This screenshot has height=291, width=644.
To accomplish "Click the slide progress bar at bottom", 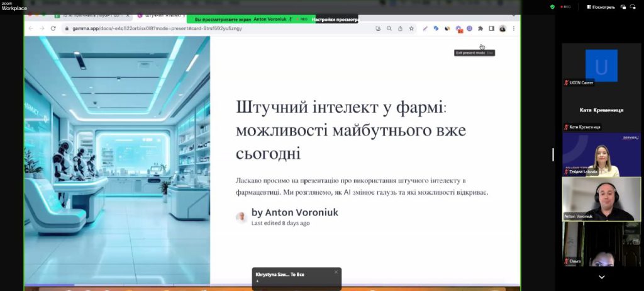I will 272,285.
